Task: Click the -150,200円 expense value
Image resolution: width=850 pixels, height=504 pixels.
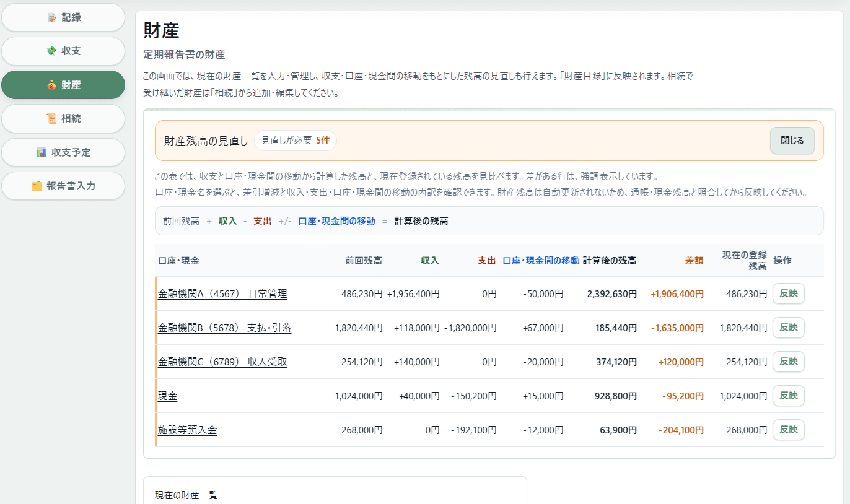Action: click(474, 396)
